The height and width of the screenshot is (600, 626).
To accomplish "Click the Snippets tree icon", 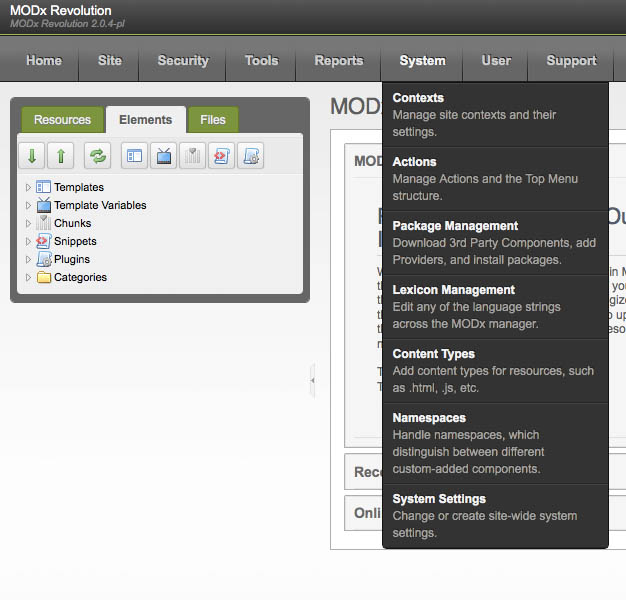I will [x=44, y=241].
